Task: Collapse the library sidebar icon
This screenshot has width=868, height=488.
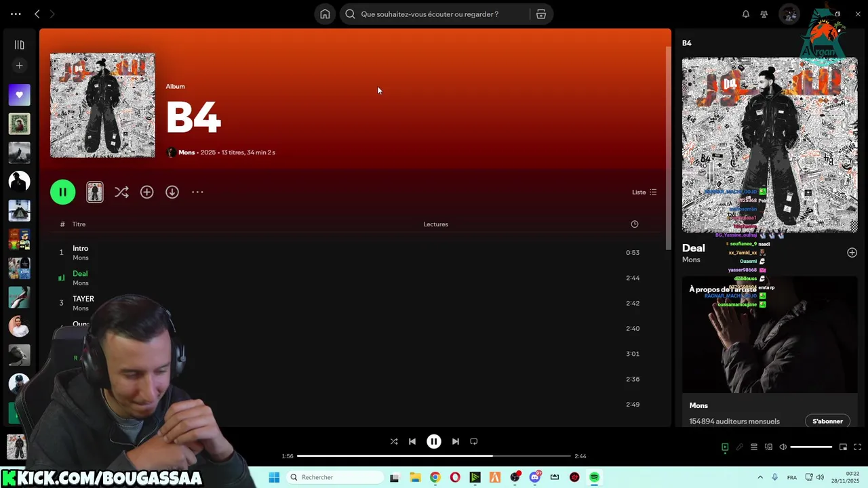Action: (x=19, y=45)
